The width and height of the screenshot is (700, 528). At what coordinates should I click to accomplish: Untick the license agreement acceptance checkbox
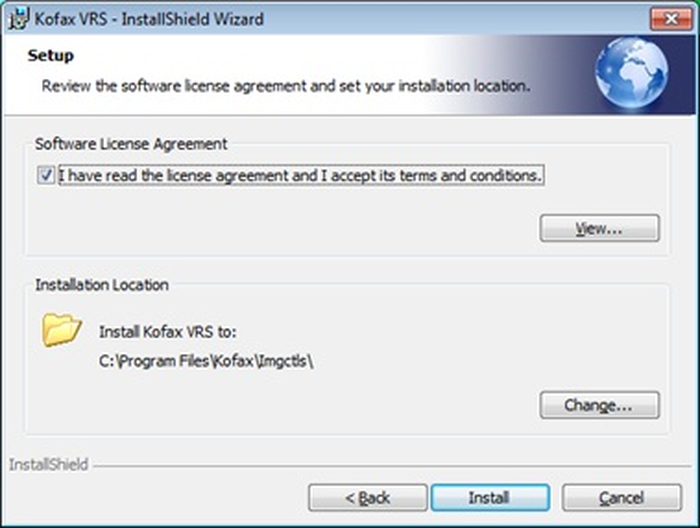[46, 175]
